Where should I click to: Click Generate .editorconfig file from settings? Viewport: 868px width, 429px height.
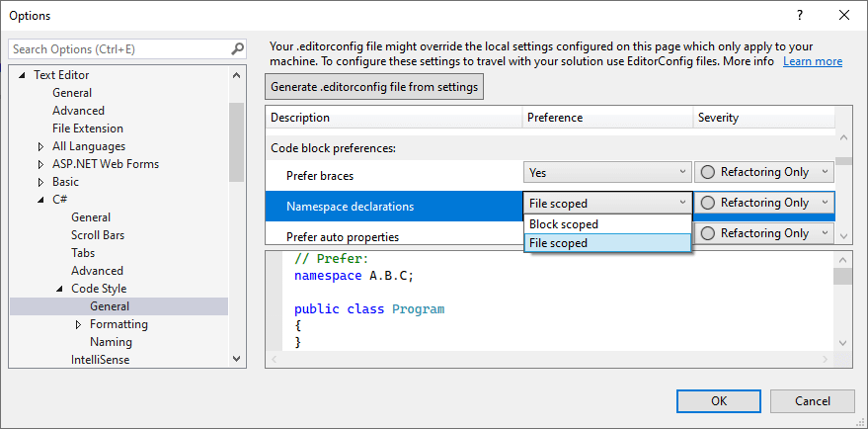point(374,87)
